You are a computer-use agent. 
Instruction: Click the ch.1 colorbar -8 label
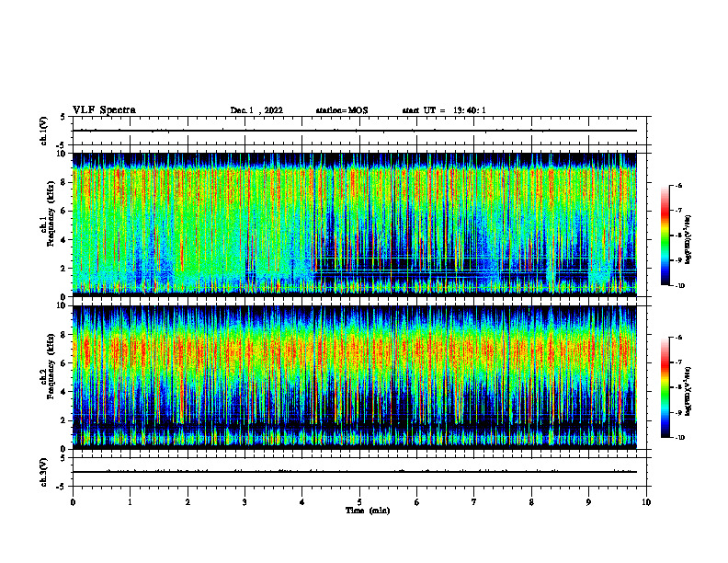pos(678,236)
